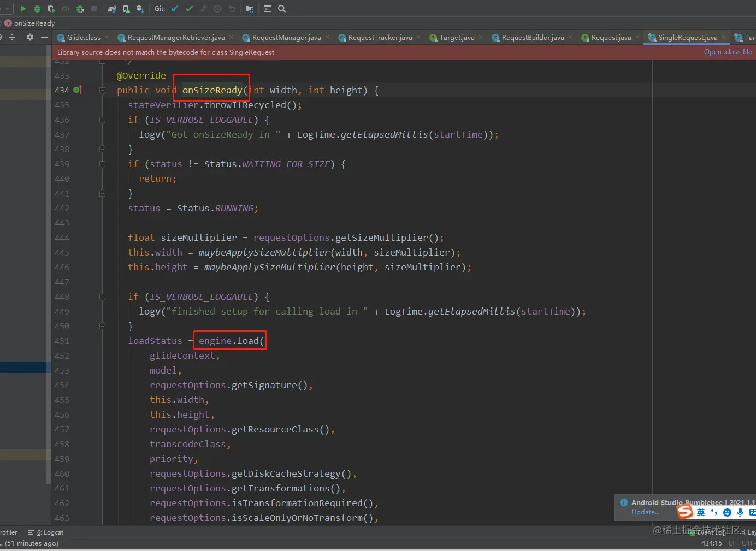756x551 pixels.
Task: Open the Logcat tool window button
Action: pos(46,532)
